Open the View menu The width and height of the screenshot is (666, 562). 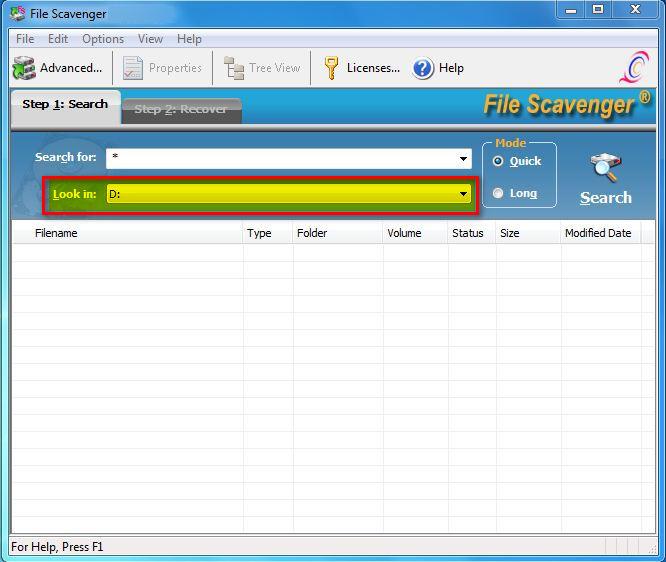150,39
